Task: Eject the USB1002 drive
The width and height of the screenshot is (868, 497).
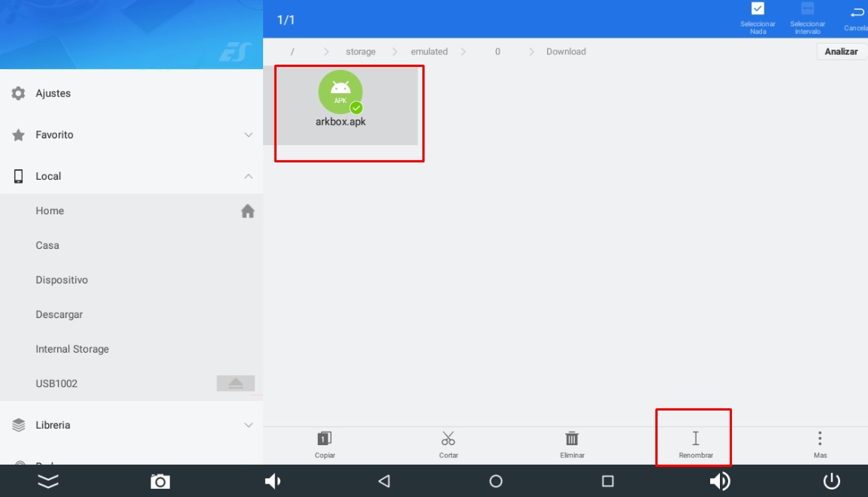Action: point(235,383)
